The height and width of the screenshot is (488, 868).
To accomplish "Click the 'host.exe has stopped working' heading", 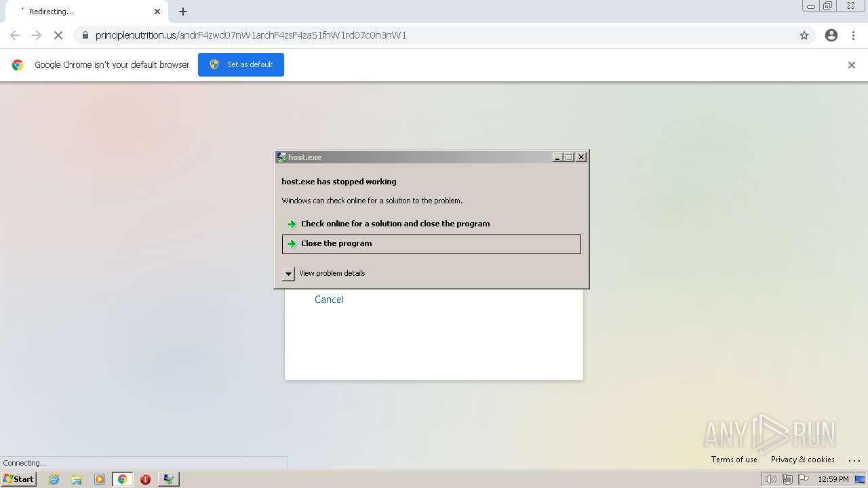I will (339, 182).
